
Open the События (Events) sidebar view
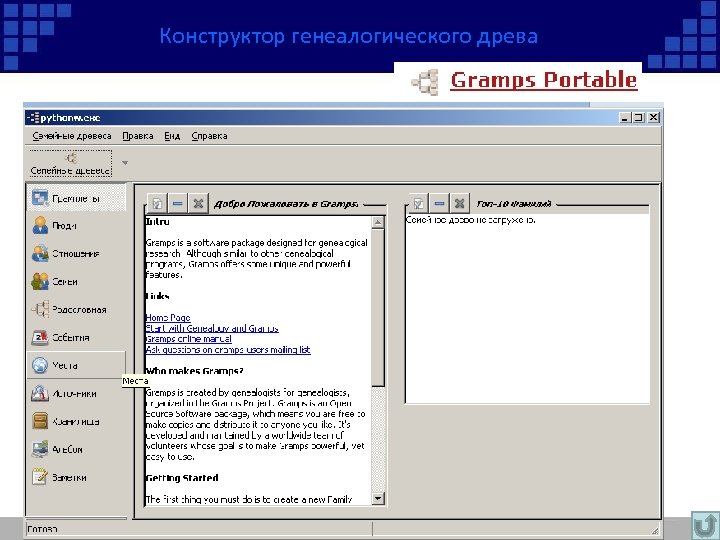76,338
